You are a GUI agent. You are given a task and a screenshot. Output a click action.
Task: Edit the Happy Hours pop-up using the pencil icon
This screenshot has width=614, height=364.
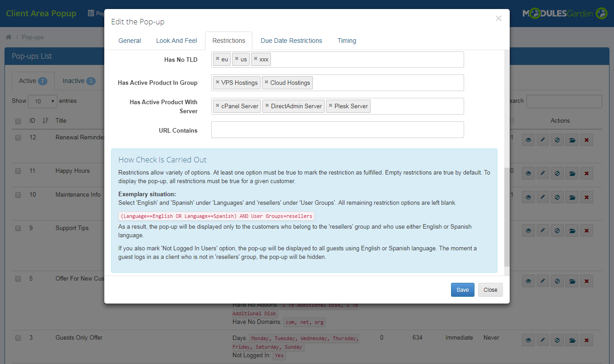543,173
